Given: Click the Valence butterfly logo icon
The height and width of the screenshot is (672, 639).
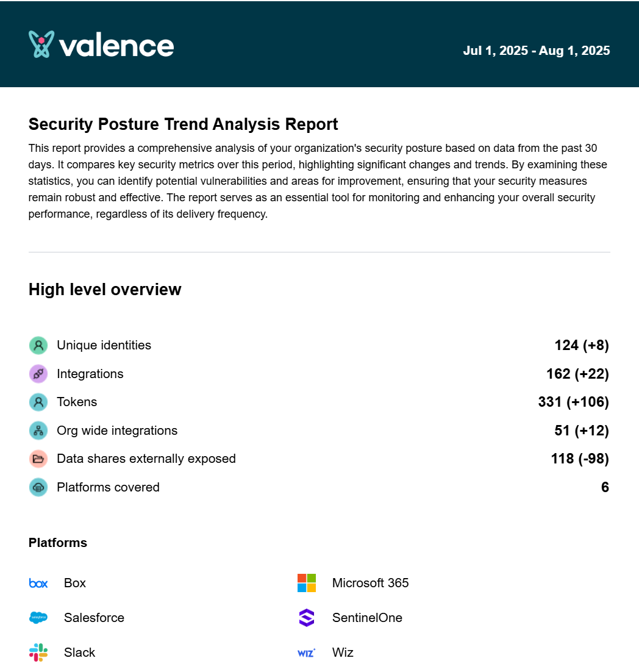Looking at the screenshot, I should point(41,45).
